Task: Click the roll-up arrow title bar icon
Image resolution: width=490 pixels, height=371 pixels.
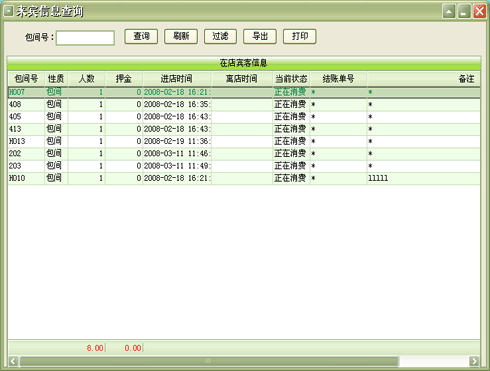Action: click(x=449, y=12)
